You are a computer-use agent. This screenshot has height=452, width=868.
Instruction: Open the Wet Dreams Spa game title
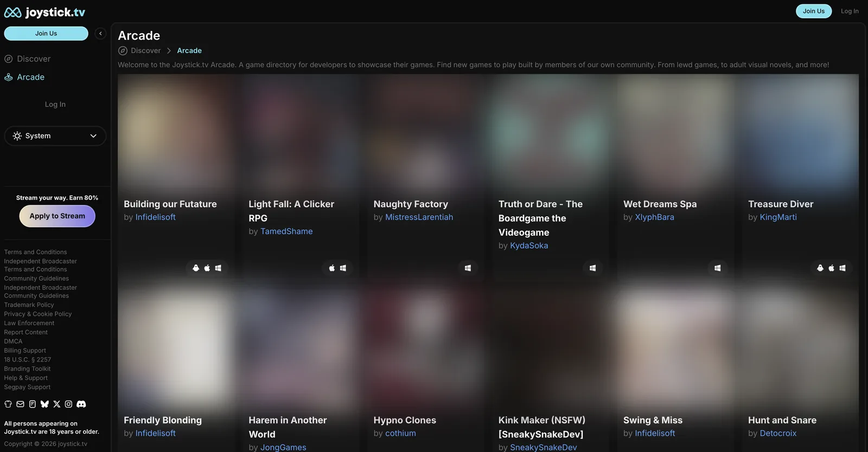(x=660, y=204)
